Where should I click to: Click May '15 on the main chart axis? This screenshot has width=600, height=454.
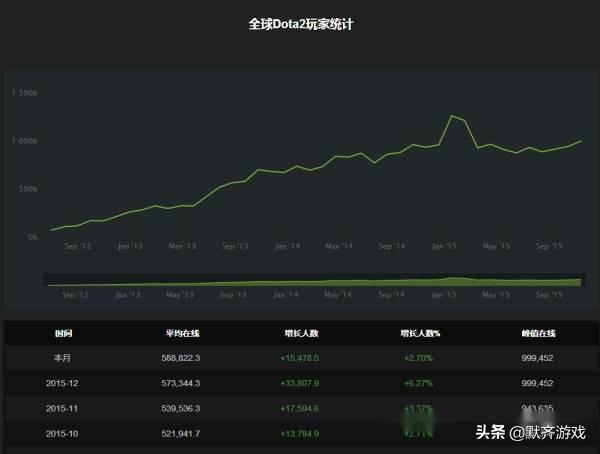tap(496, 246)
